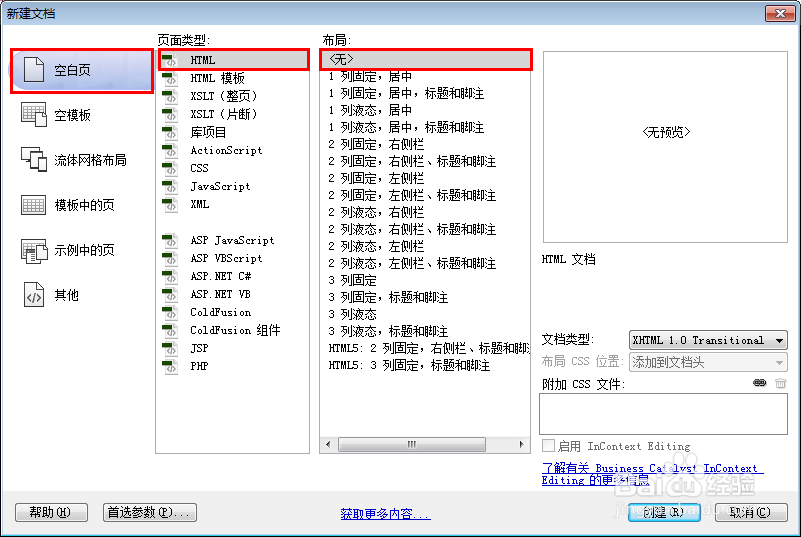Screen dimensions: 801x537
Task: Click the ASP.NET VB file icon
Action: (170, 294)
